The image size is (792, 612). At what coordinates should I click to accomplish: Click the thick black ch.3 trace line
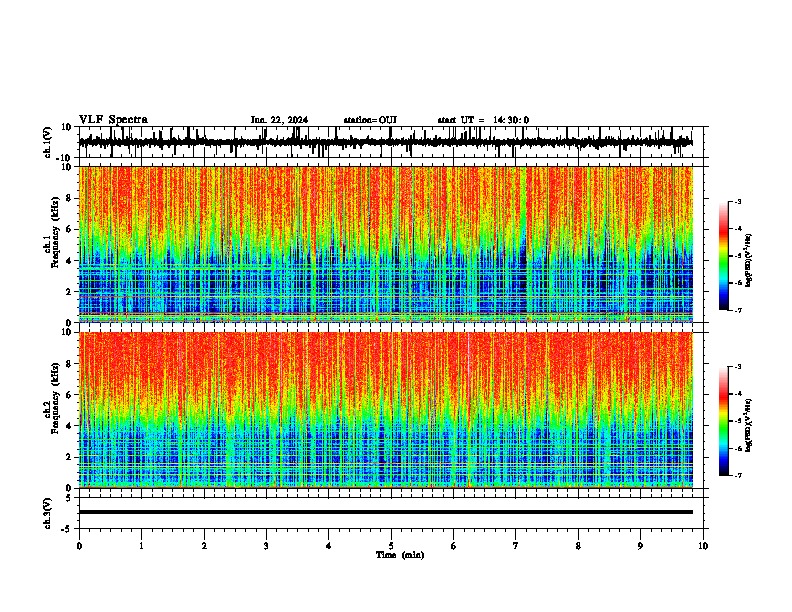click(x=386, y=512)
